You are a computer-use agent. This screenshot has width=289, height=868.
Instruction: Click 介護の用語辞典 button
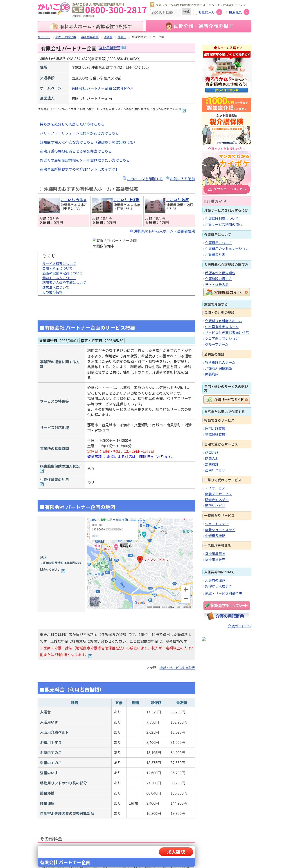226,616
